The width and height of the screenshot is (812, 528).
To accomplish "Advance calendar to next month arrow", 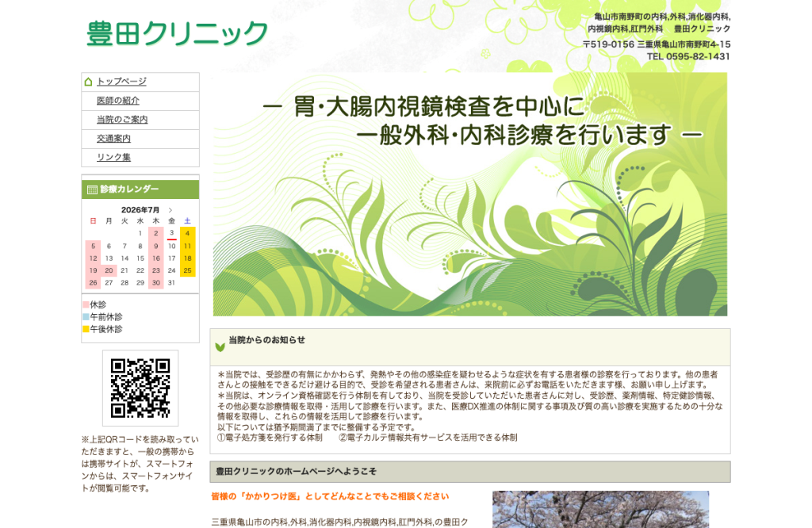I will (x=170, y=210).
